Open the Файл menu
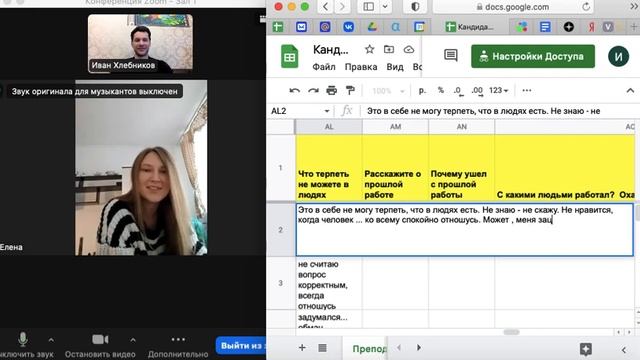The image size is (640, 360). pyautogui.click(x=324, y=67)
